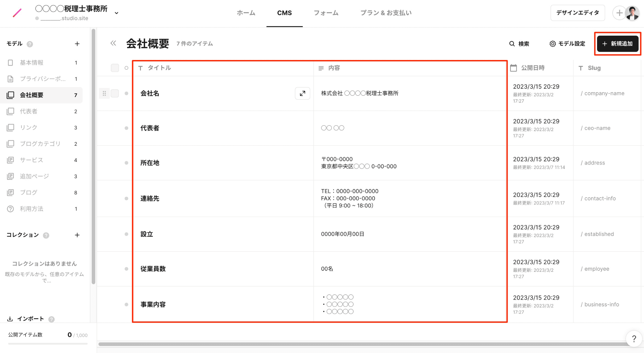Expand the site name dropdown chevron
644x353 pixels.
click(116, 13)
